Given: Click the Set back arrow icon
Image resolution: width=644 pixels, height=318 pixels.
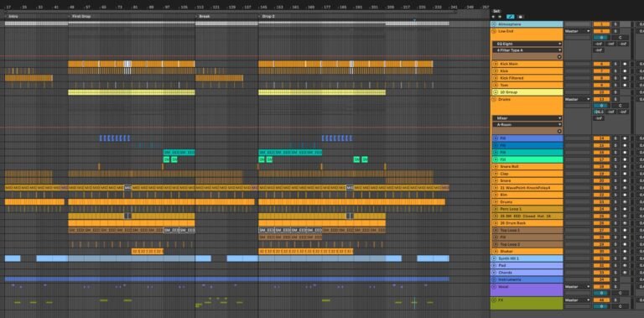Looking at the screenshot, I should tap(494, 17).
